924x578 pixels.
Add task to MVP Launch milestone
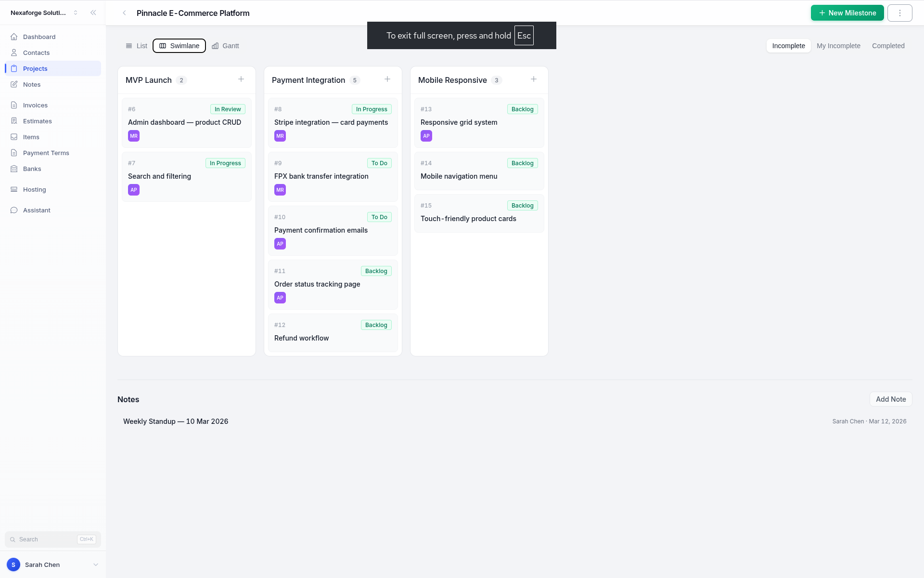pyautogui.click(x=241, y=79)
